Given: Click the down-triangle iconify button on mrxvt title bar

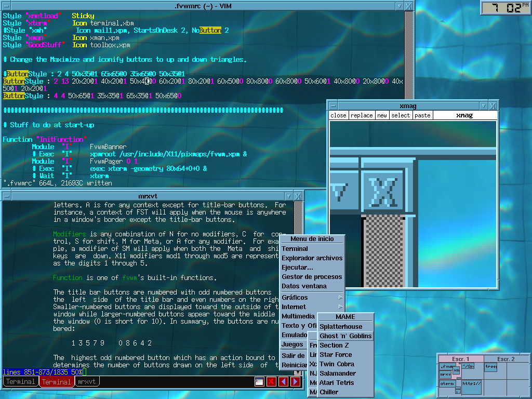Looking at the screenshot, I should coord(288,196).
